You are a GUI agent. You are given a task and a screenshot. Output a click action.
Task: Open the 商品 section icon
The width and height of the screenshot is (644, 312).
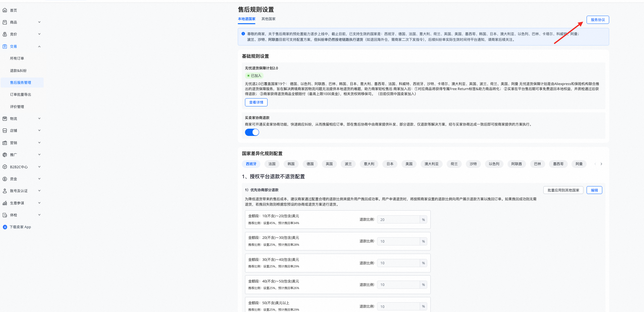pos(5,22)
